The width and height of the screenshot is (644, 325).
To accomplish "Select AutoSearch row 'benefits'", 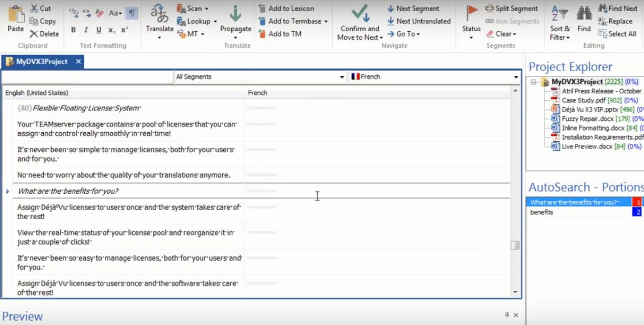I will tap(578, 212).
